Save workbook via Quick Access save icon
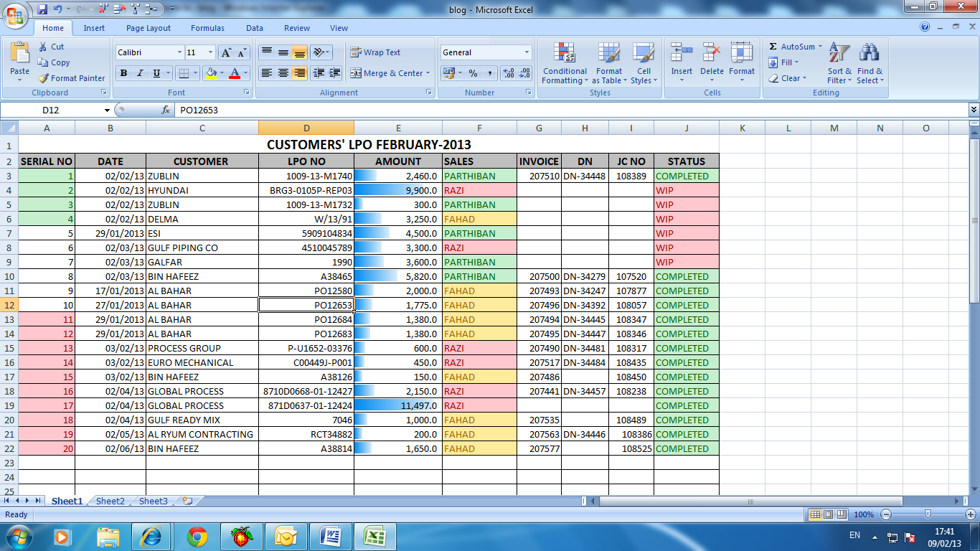980x551 pixels. [42, 9]
